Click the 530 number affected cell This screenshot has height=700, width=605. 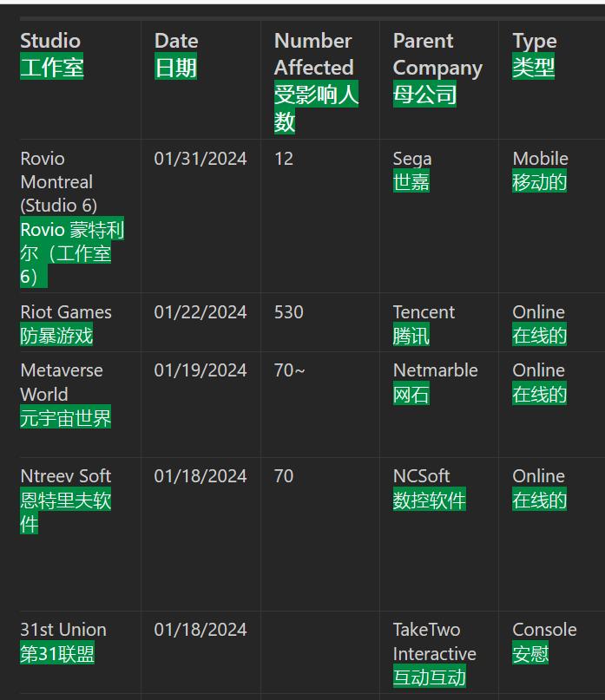click(x=289, y=312)
